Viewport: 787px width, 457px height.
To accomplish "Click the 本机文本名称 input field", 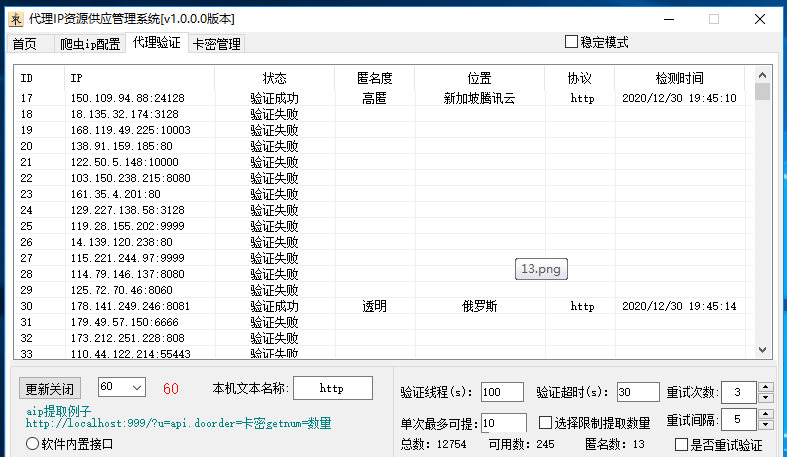I will (333, 388).
